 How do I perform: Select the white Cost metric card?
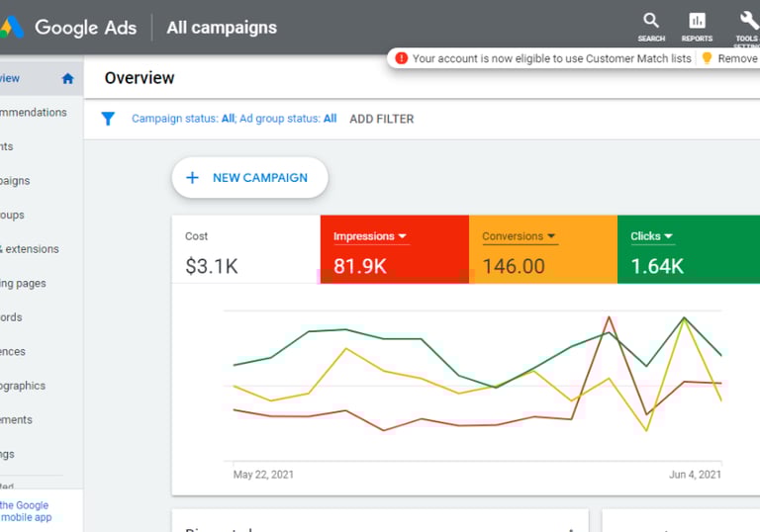(x=246, y=249)
